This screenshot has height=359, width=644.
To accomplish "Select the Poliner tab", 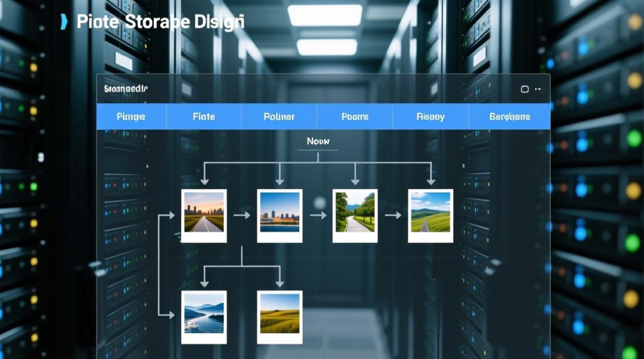I will click(x=279, y=116).
